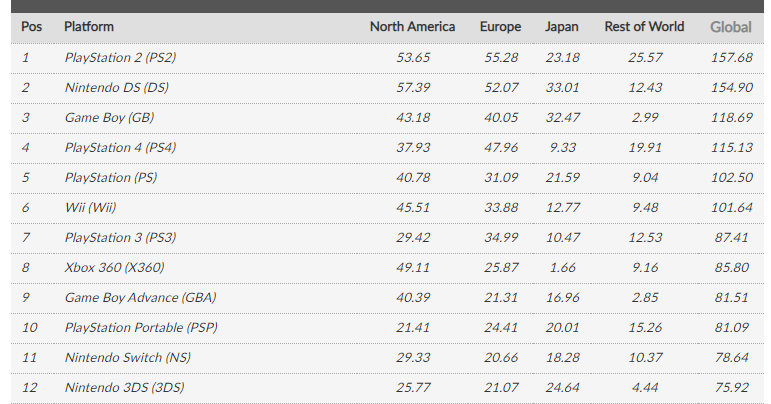Click the Japan column header
Viewport: 771px width, 404px height.
(x=561, y=27)
